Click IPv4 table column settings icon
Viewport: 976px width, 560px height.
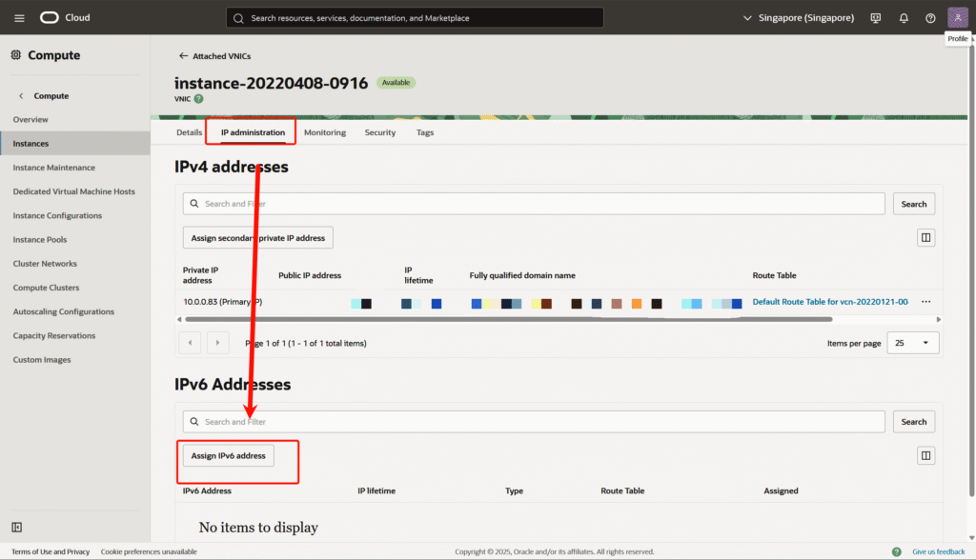coord(925,237)
